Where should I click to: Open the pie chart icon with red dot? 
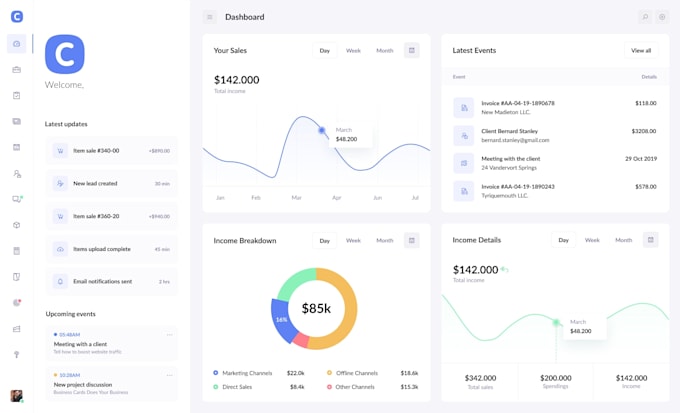[x=17, y=302]
